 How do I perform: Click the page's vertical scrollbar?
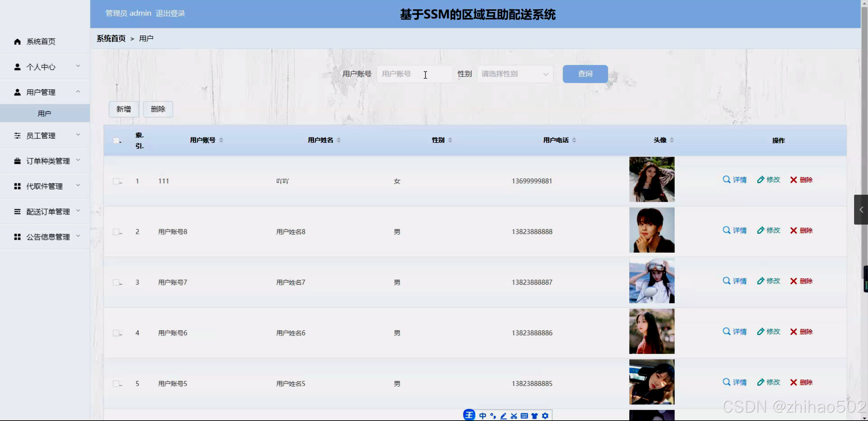pos(864,136)
